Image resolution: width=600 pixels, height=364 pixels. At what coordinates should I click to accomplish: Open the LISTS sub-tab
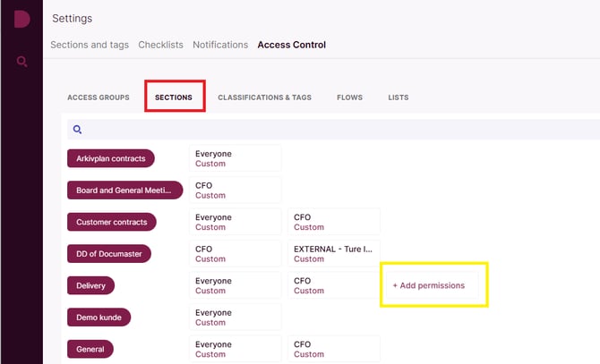[399, 97]
